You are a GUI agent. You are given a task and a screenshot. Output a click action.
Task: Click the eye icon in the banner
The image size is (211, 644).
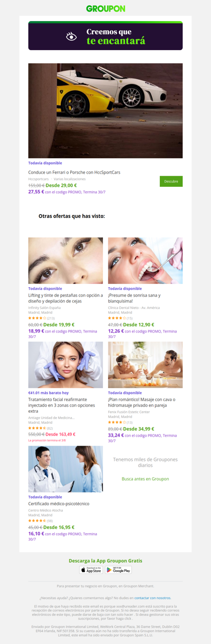coord(71,36)
